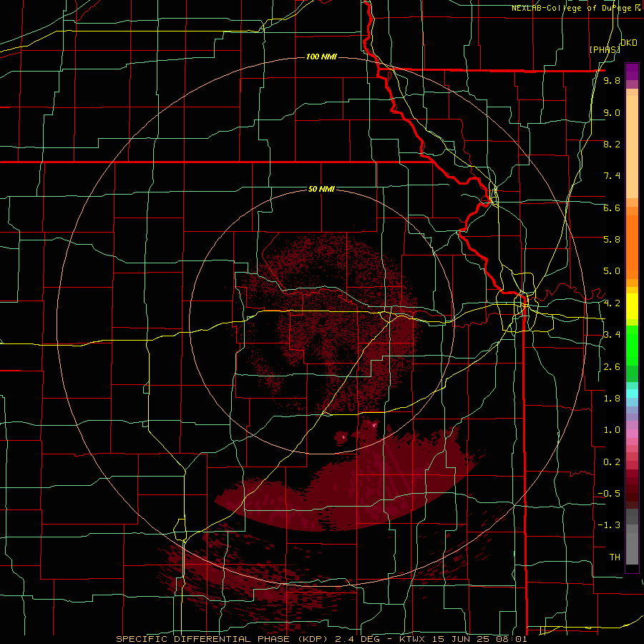Pick the pink band of the color scale
The height and width of the screenshot is (644, 644).
tap(632, 434)
